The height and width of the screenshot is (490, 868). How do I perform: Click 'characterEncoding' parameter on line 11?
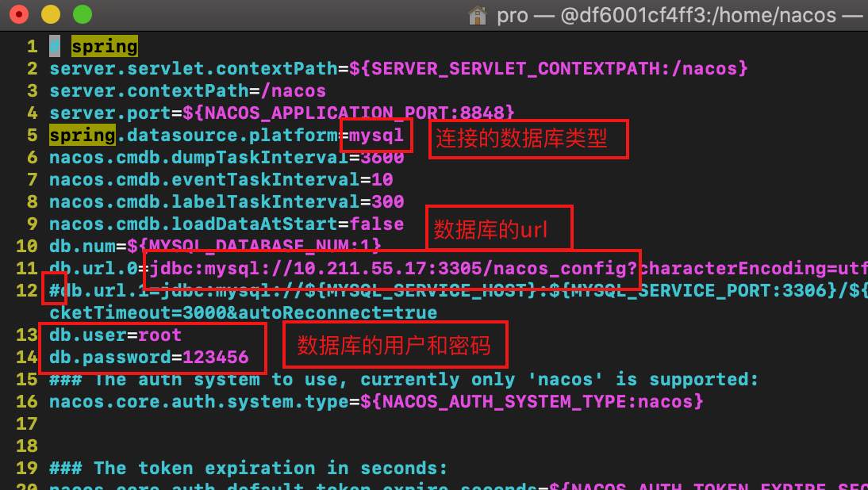pyautogui.click(x=732, y=269)
